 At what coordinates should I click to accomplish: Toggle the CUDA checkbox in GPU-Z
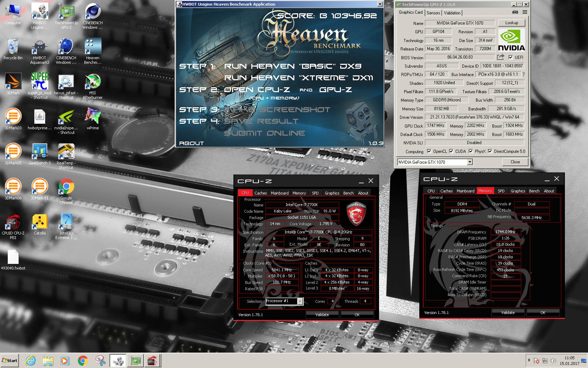tap(451, 151)
